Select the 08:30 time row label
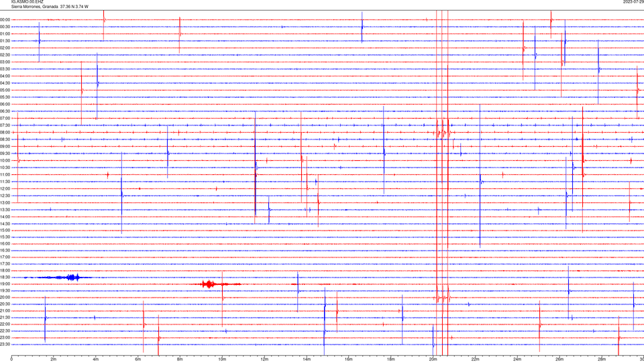Image resolution: width=644 pixels, height=362 pixels. click(x=5, y=139)
